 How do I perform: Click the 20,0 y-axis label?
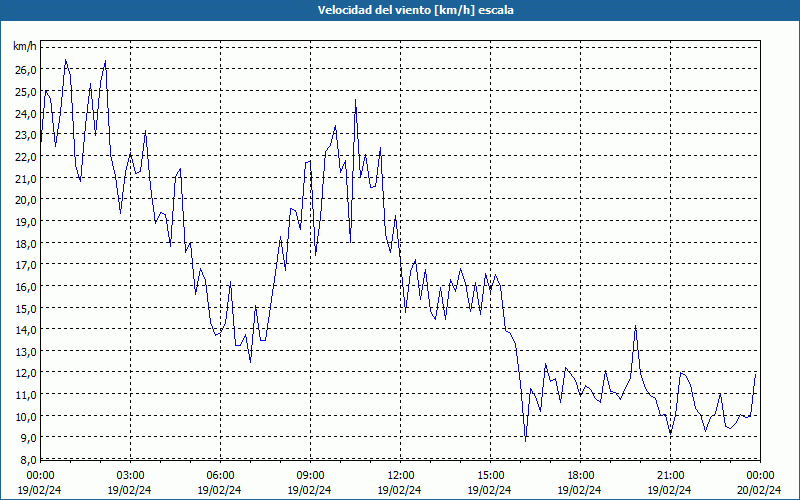[26, 200]
